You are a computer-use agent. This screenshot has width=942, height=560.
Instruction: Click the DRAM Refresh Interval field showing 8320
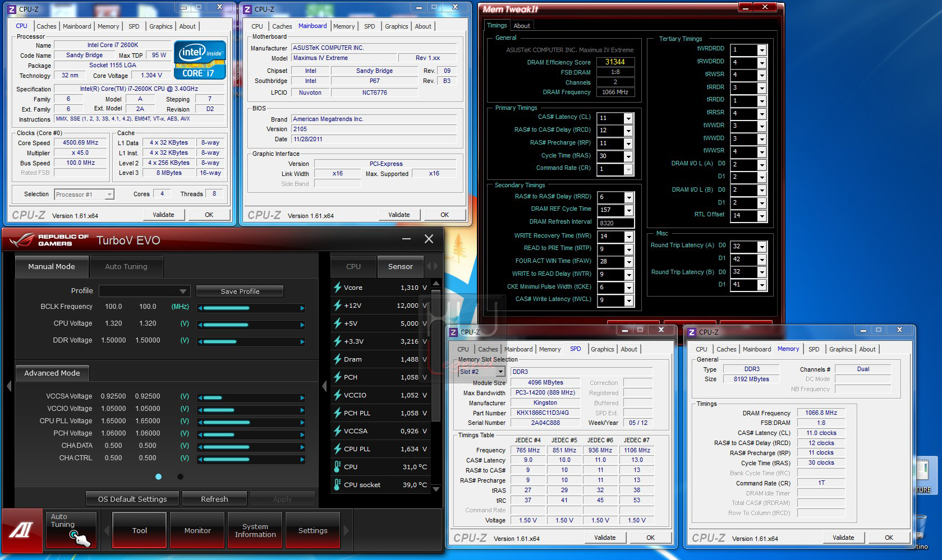pyautogui.click(x=615, y=223)
